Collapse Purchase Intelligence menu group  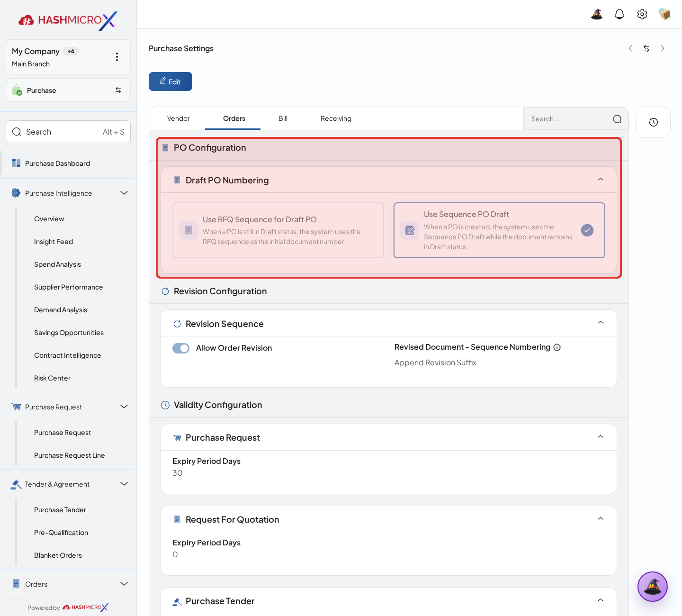click(124, 193)
